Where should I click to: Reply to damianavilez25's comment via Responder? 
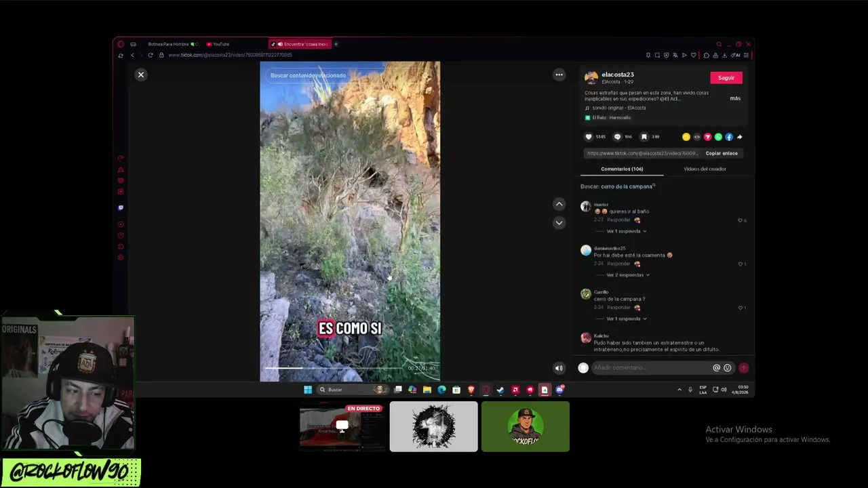619,264
